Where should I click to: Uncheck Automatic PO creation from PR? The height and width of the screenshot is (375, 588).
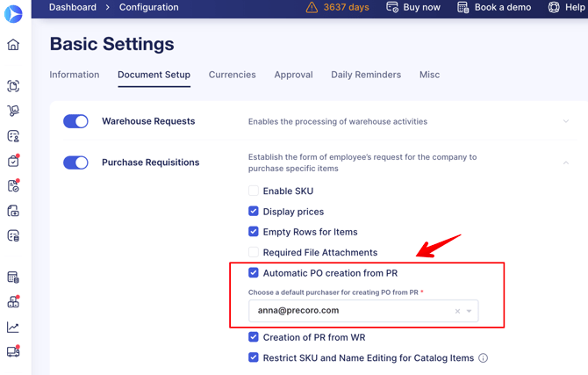point(254,273)
